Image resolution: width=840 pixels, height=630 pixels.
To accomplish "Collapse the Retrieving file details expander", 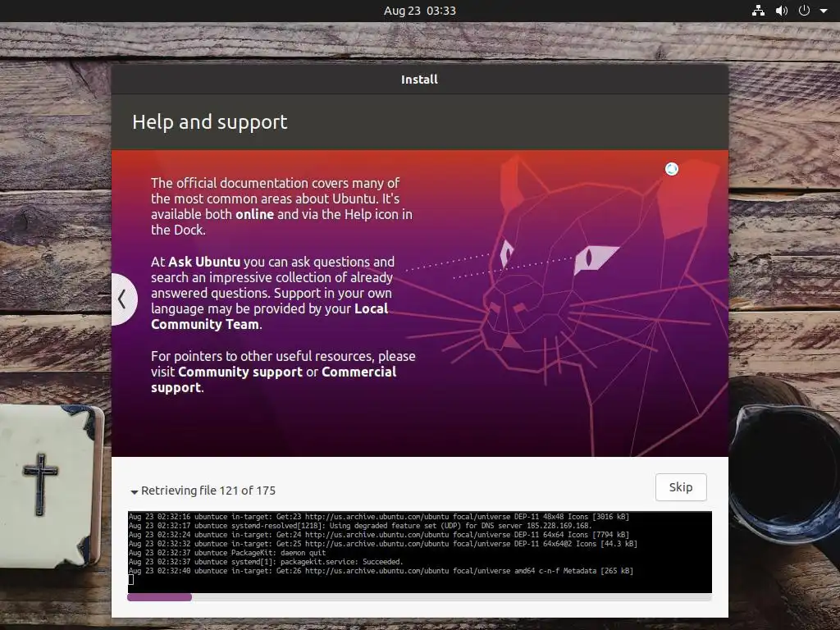I will tap(135, 491).
